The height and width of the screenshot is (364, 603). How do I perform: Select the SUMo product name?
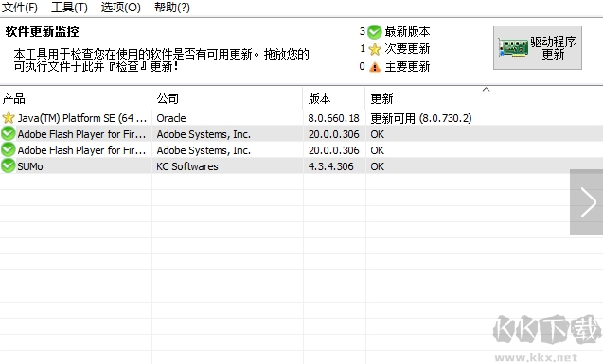pyautogui.click(x=30, y=166)
